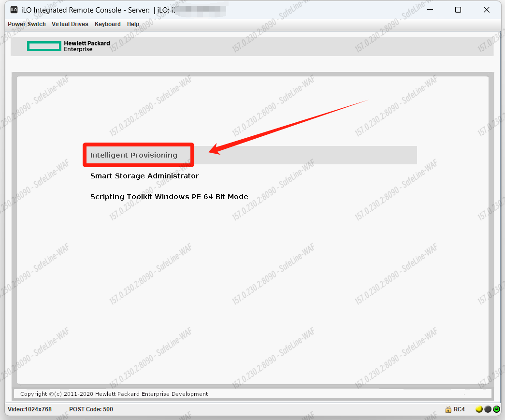Select Intelligent Provisioning option
The image size is (505, 420).
pyautogui.click(x=250, y=155)
